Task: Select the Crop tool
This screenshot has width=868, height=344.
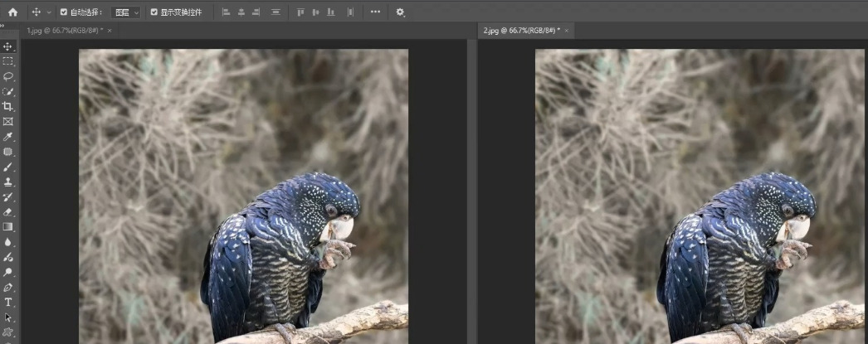Action: [x=8, y=107]
